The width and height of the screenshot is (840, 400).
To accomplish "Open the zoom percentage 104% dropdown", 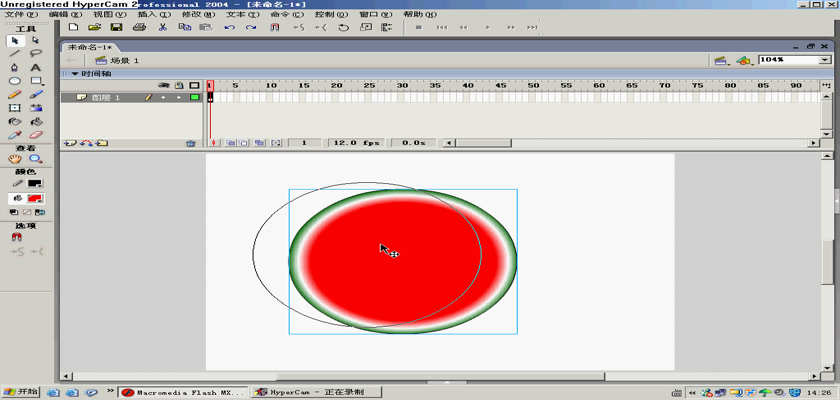I will pos(825,60).
